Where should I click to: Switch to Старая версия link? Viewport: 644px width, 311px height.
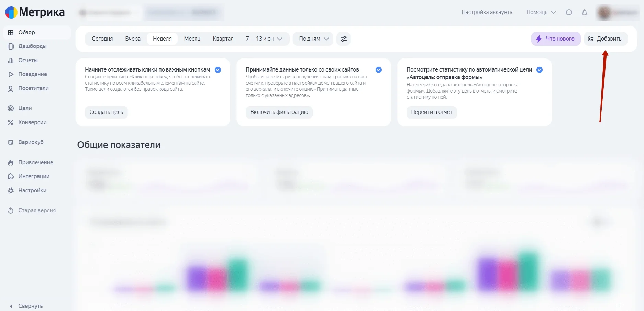click(37, 211)
